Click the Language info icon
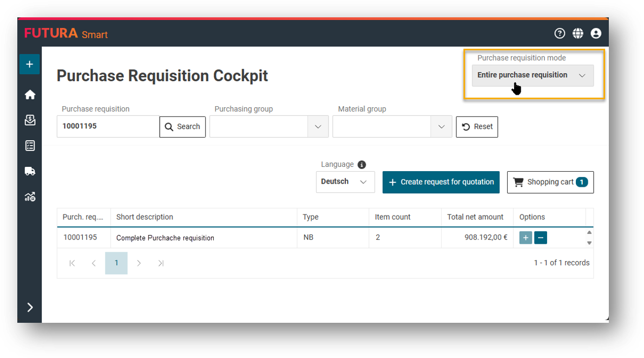644x358 pixels. click(x=362, y=165)
